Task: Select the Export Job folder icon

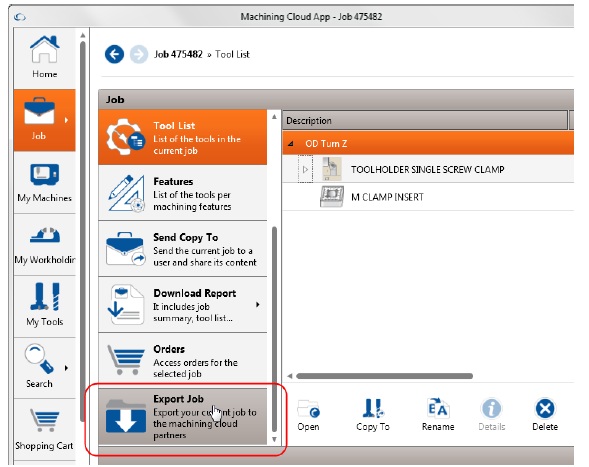Action: (125, 416)
